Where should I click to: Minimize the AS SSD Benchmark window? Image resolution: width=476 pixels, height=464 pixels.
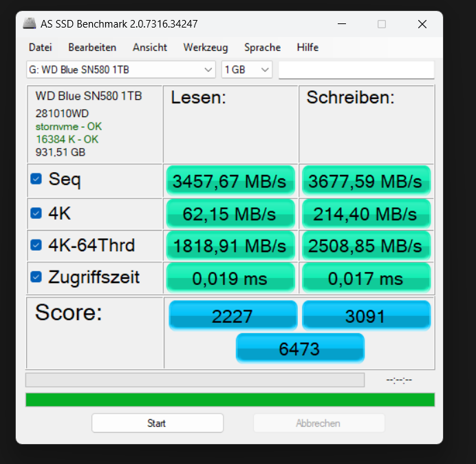click(342, 24)
